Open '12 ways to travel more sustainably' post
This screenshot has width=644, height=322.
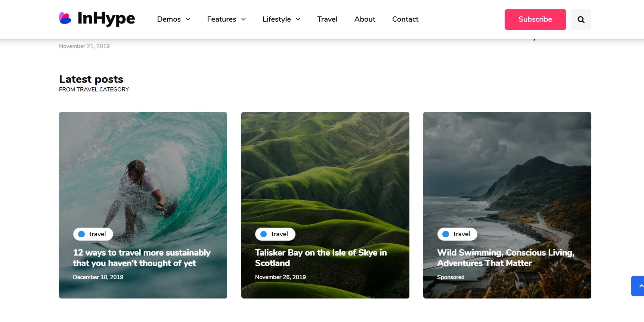click(x=142, y=258)
